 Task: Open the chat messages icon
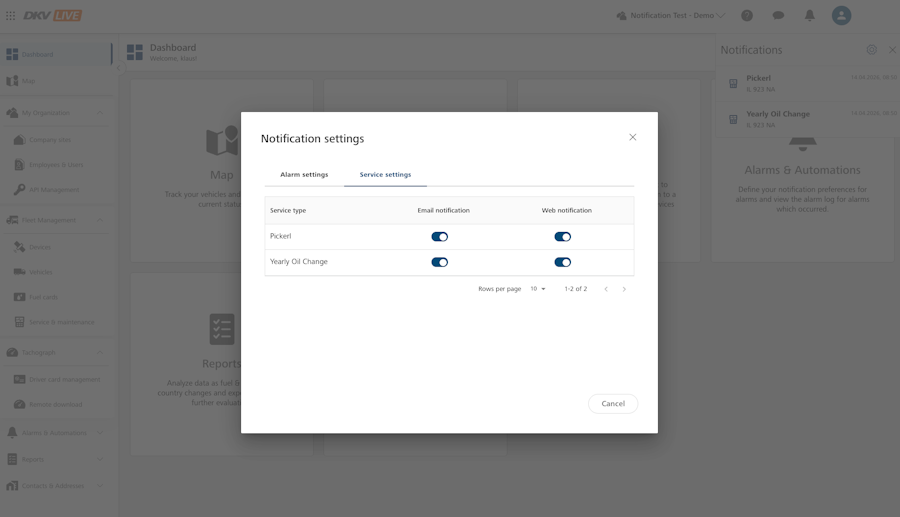(x=778, y=15)
